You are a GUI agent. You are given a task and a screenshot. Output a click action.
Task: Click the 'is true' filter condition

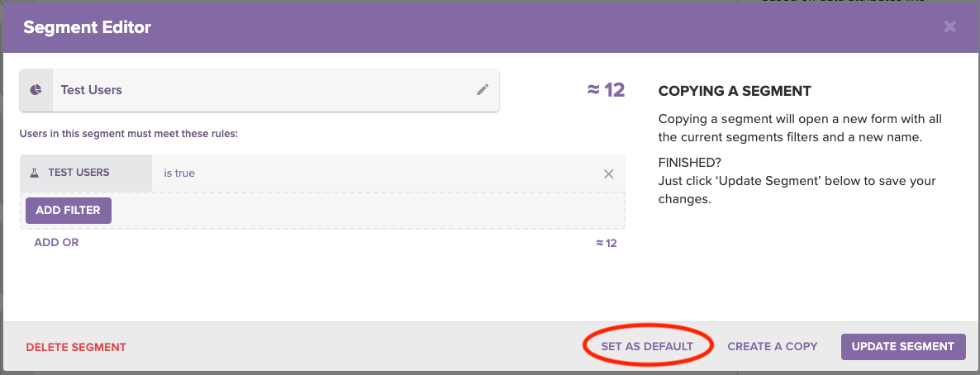[x=179, y=173]
